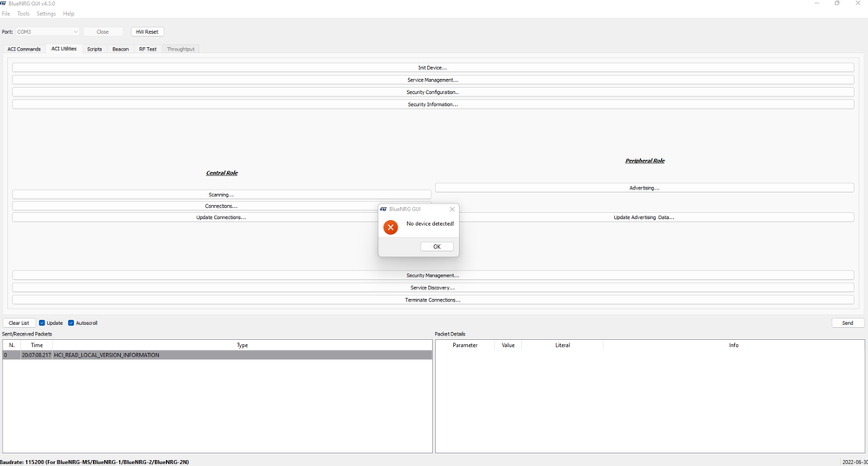The image size is (868, 466).
Task: Select the HCI_READ_LOCAL_VERSION_INFORMATION packet row
Action: tap(217, 356)
